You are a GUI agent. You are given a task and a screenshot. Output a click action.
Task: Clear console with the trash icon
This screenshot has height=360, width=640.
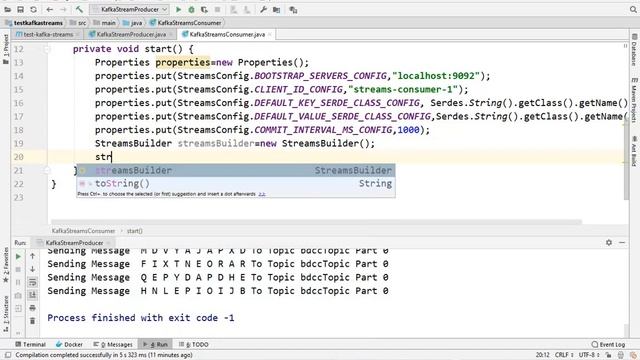click(32, 321)
